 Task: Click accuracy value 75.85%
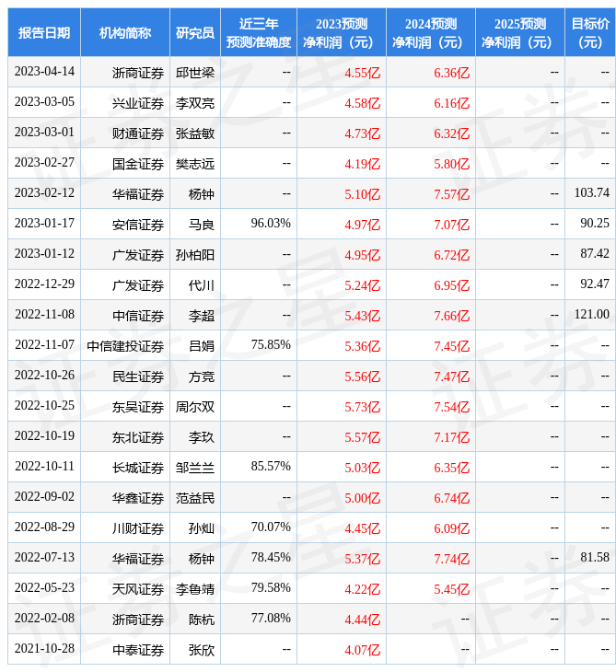[271, 345]
